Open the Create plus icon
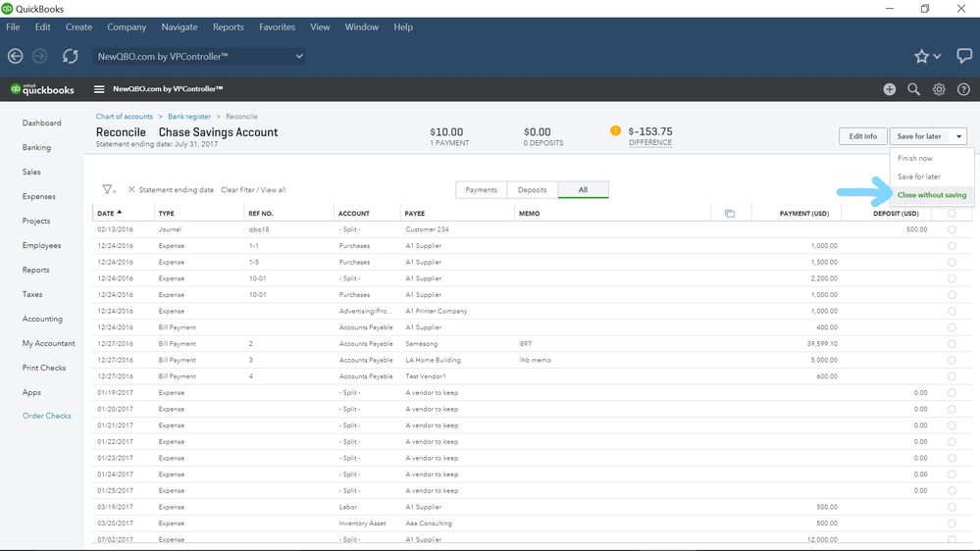 tap(890, 89)
